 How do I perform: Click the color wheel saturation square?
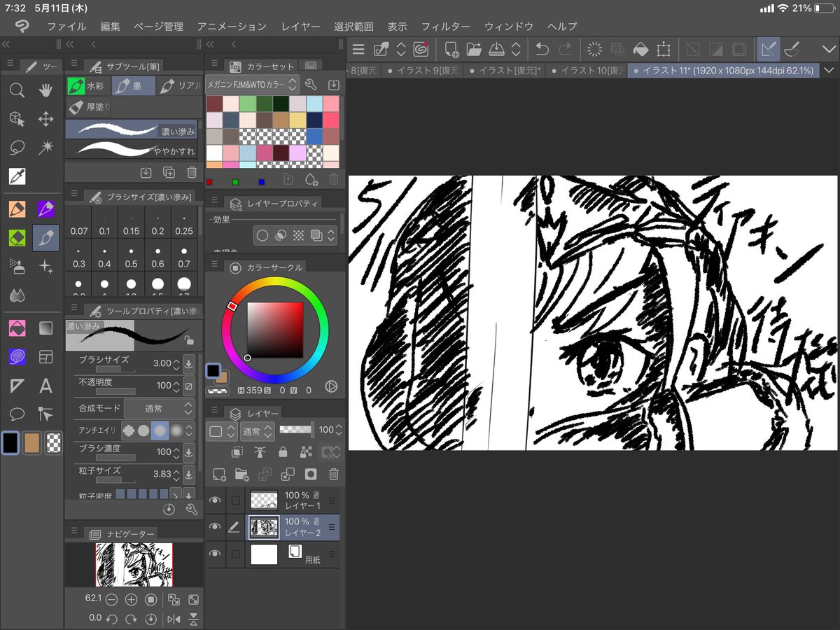tap(275, 330)
